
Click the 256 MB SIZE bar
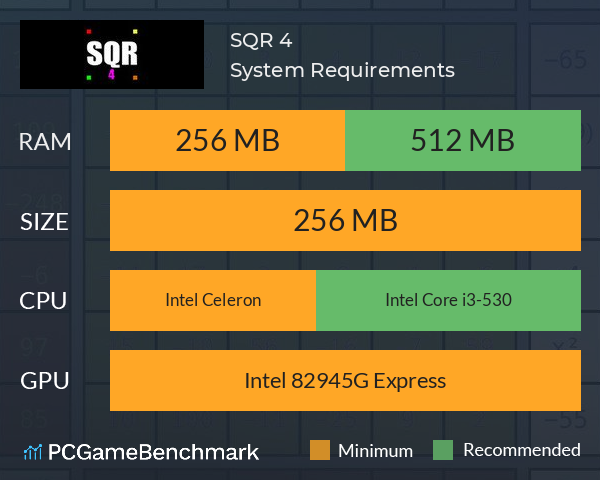[x=345, y=220]
